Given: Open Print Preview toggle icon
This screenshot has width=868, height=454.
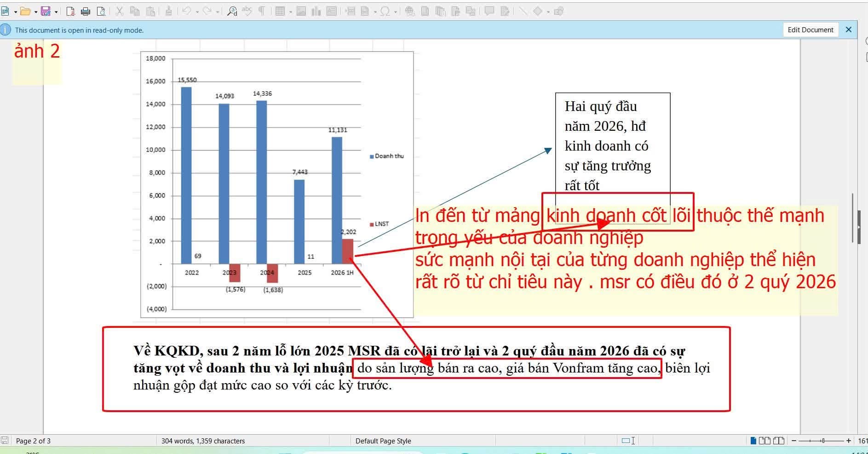Looking at the screenshot, I should tap(101, 12).
